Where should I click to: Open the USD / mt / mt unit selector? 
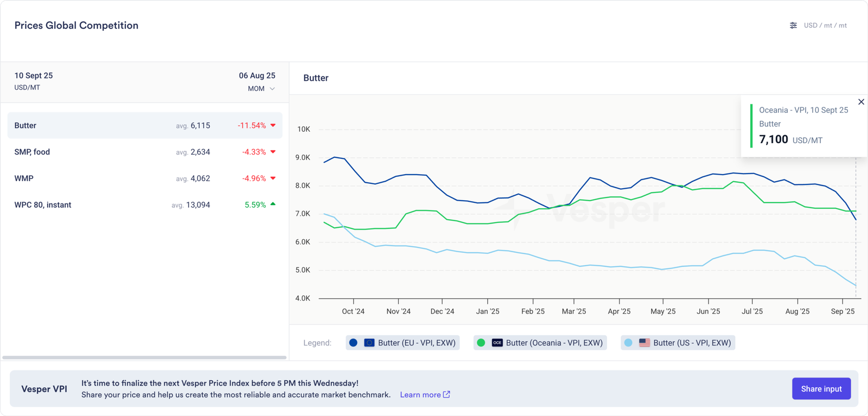point(825,25)
